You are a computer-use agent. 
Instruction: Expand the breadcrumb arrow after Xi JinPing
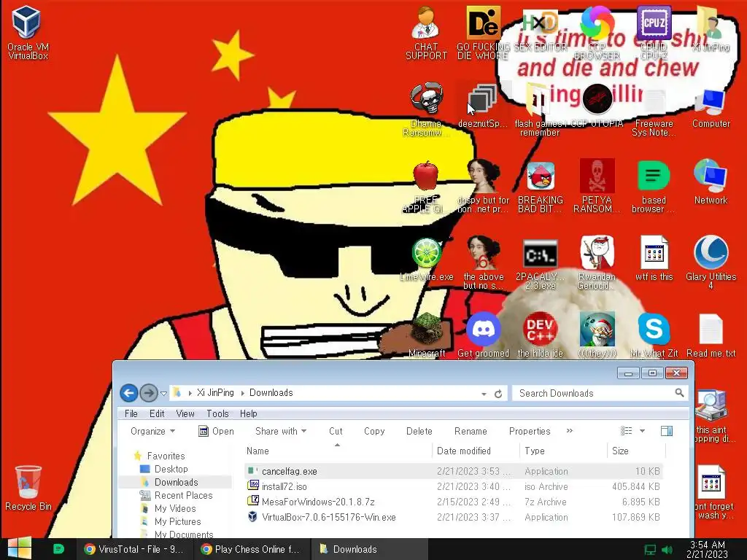click(242, 393)
